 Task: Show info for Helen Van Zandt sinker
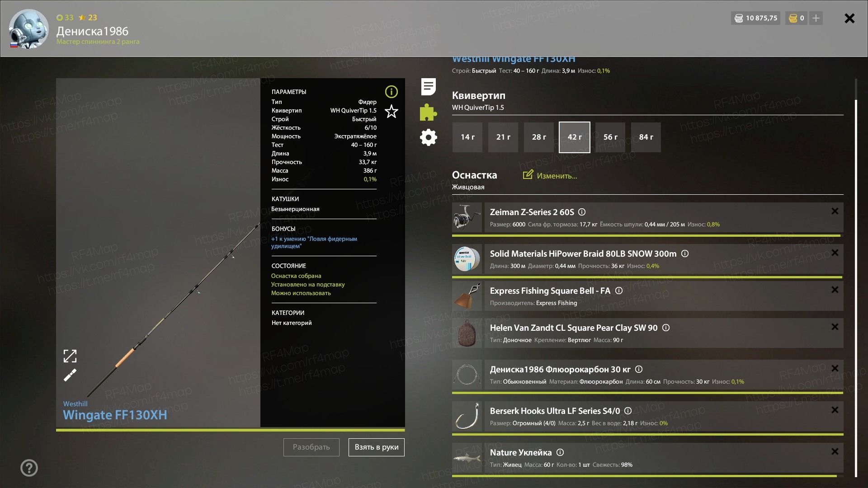(x=666, y=328)
